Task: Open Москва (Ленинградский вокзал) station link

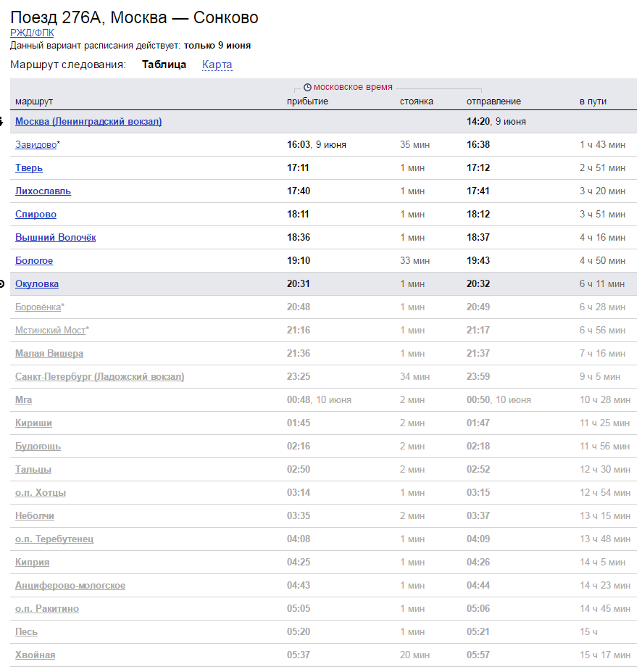Action: point(88,122)
